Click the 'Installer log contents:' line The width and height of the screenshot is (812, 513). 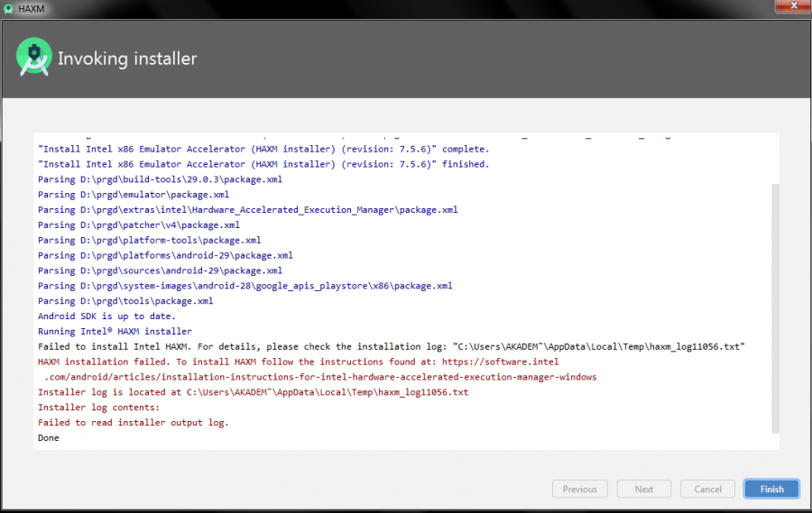[99, 408]
